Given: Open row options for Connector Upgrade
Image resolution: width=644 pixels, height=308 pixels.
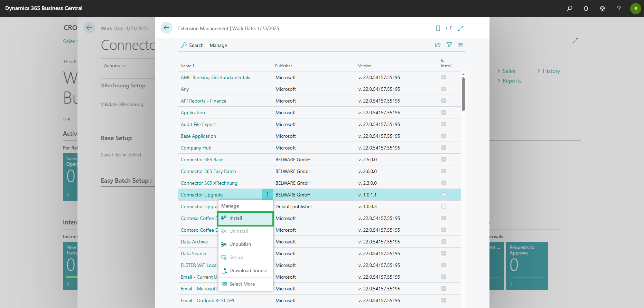Looking at the screenshot, I should (267, 195).
